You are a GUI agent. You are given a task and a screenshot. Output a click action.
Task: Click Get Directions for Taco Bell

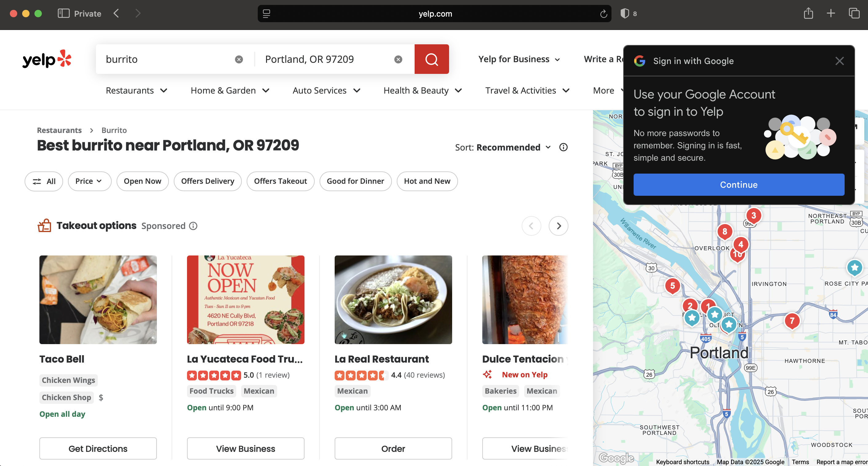[x=98, y=448]
